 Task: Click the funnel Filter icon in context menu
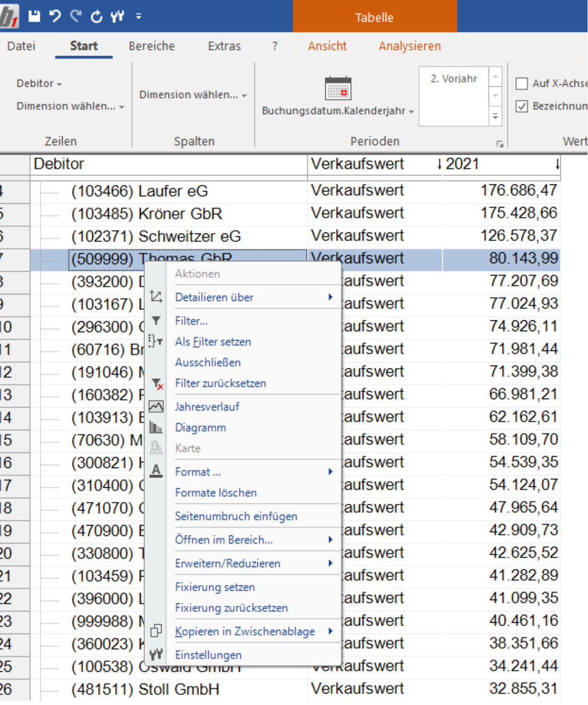pyautogui.click(x=156, y=321)
